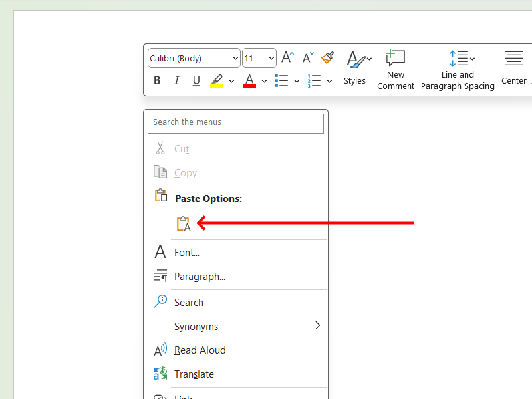Toggle text highlighting on selection
Image resolution: width=532 pixels, height=399 pixels.
(217, 80)
